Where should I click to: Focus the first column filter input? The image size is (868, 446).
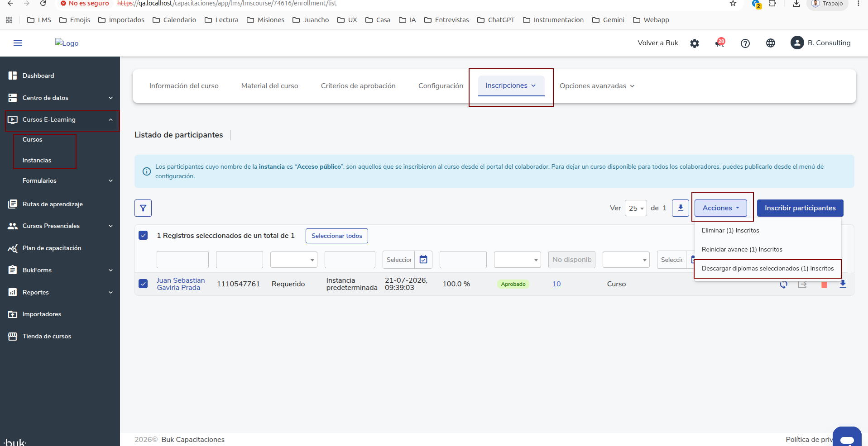(x=182, y=260)
